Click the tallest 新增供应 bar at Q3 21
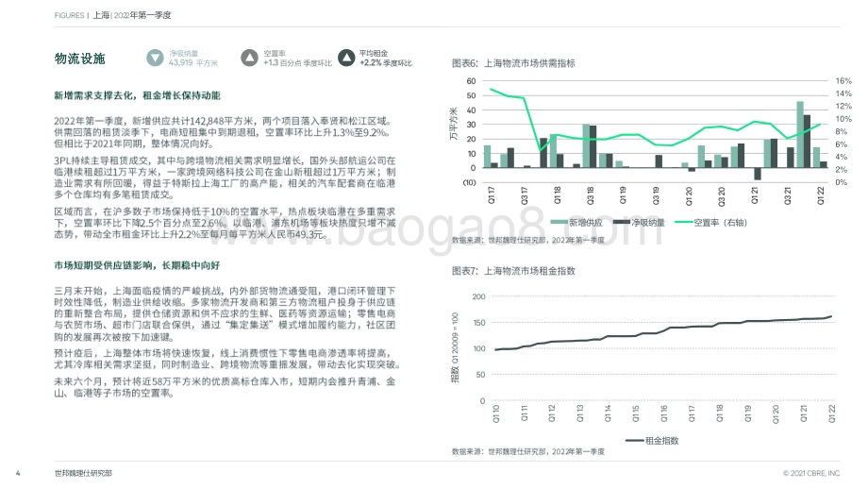 click(x=800, y=135)
